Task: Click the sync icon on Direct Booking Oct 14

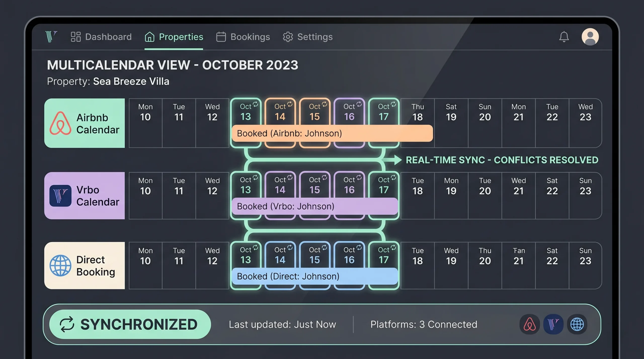Action: point(290,247)
